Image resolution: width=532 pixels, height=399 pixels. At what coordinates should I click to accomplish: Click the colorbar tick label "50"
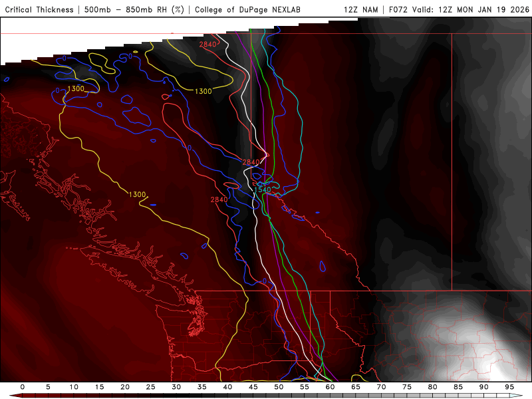point(279,387)
